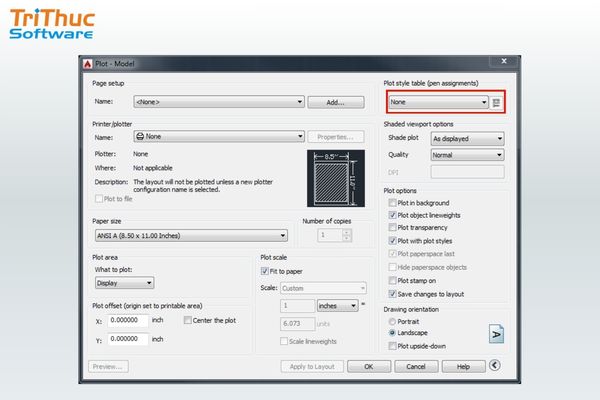Open the What to plot dropdown
This screenshot has height=400, width=600.
coord(123,283)
